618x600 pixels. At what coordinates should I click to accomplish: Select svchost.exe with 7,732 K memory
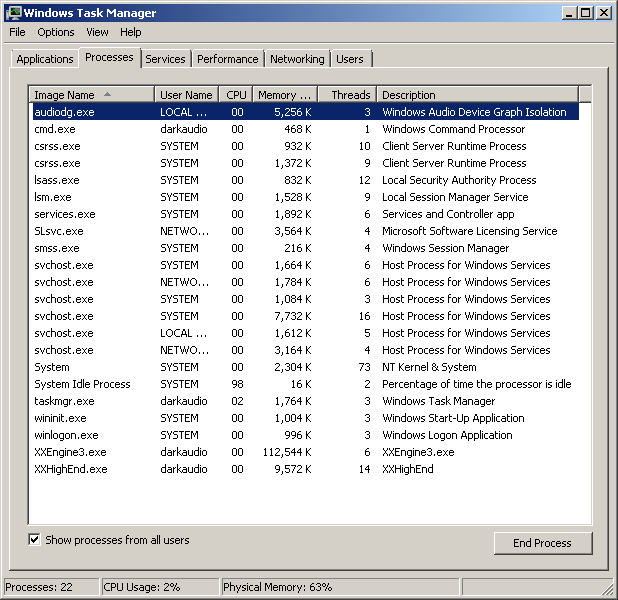(x=304, y=316)
